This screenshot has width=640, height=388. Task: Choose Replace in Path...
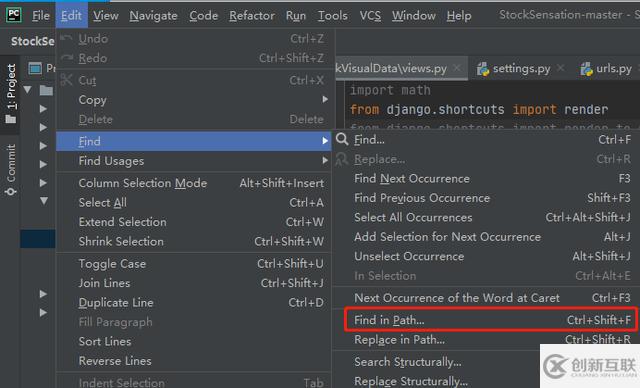pos(486,340)
